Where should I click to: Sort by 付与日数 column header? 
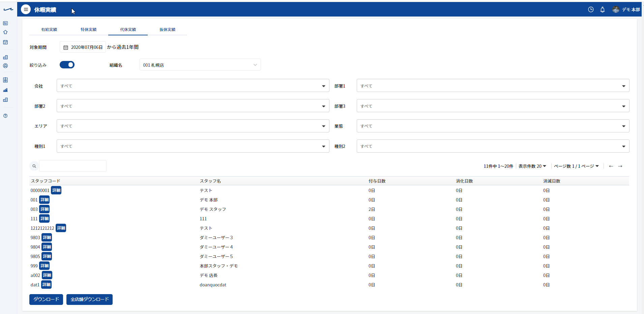tap(377, 181)
